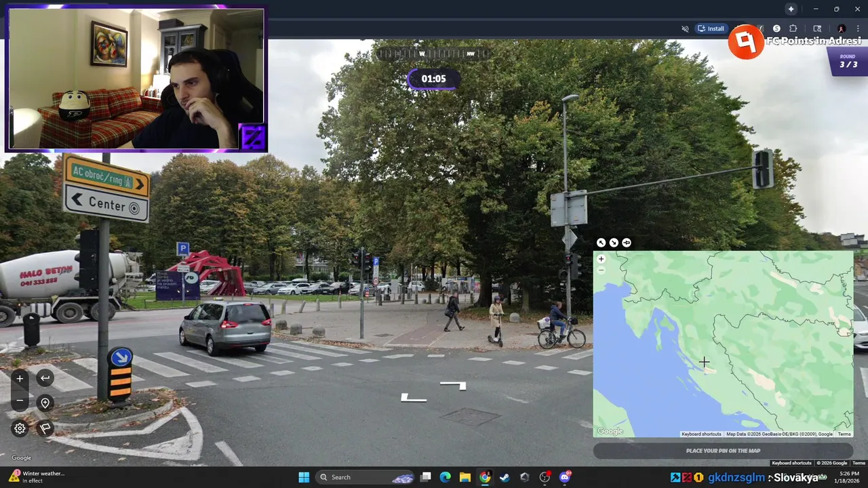Viewport: 868px width, 488px height.
Task: Click the taskbar Search box
Action: 366,477
